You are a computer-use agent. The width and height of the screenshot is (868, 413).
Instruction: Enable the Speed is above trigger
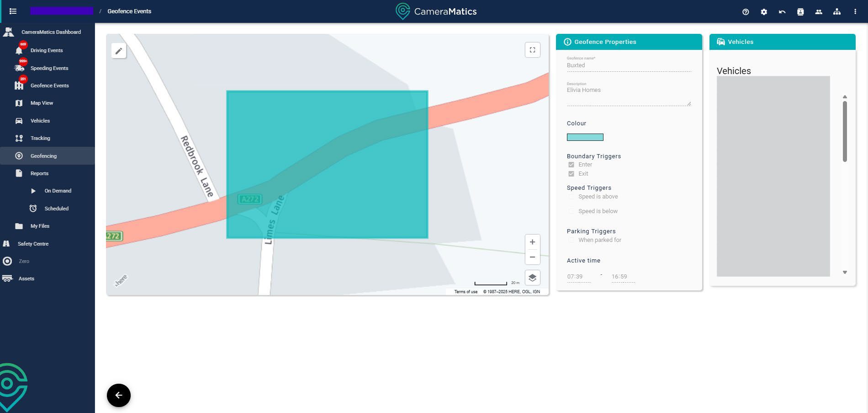[x=571, y=197]
